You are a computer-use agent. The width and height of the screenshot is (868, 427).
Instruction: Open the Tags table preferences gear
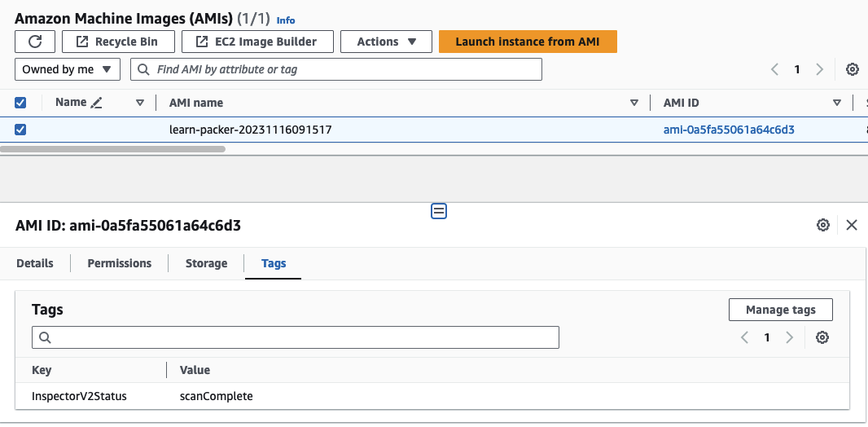pyautogui.click(x=822, y=337)
